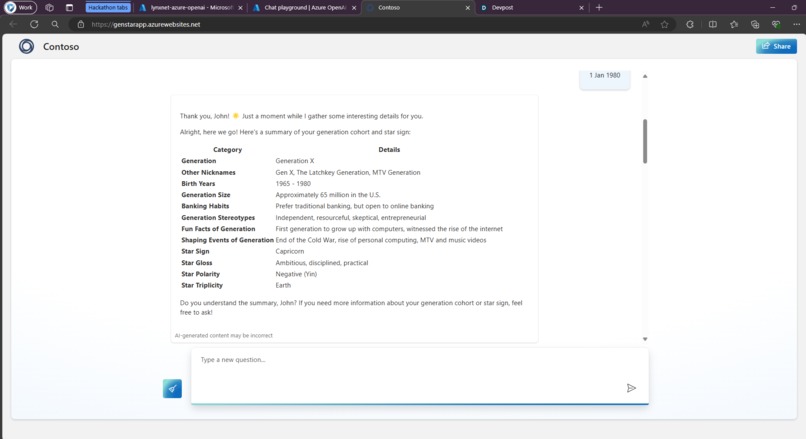Image resolution: width=806 pixels, height=439 pixels.
Task: Open the collections panel
Action: point(755,24)
